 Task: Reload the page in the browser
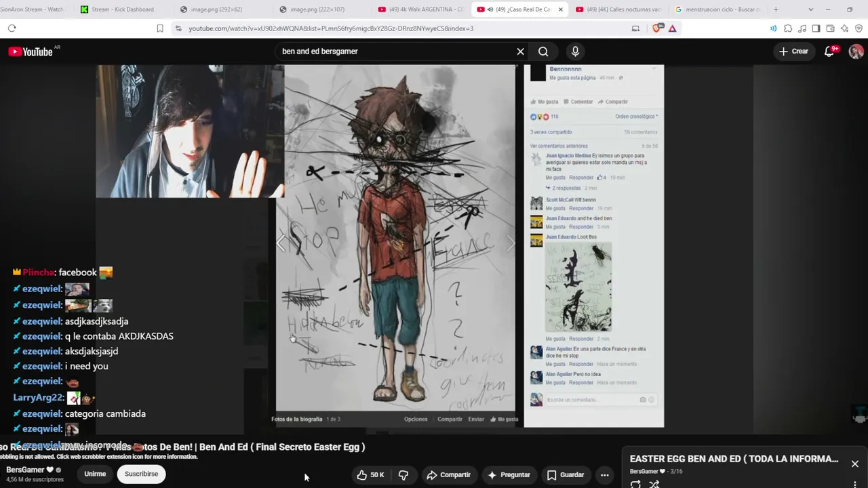click(12, 28)
